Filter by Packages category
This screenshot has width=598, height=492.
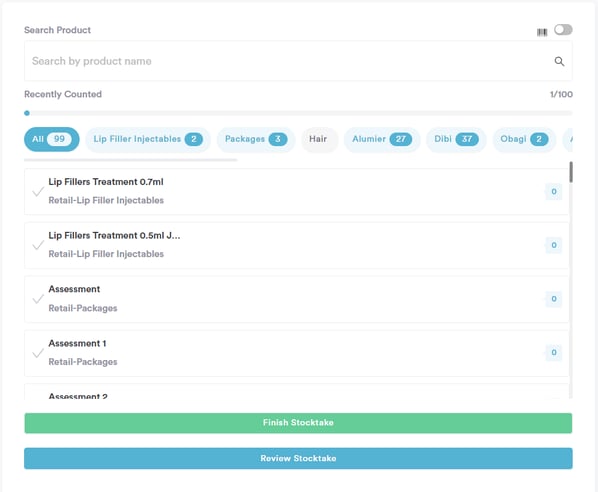[256, 139]
